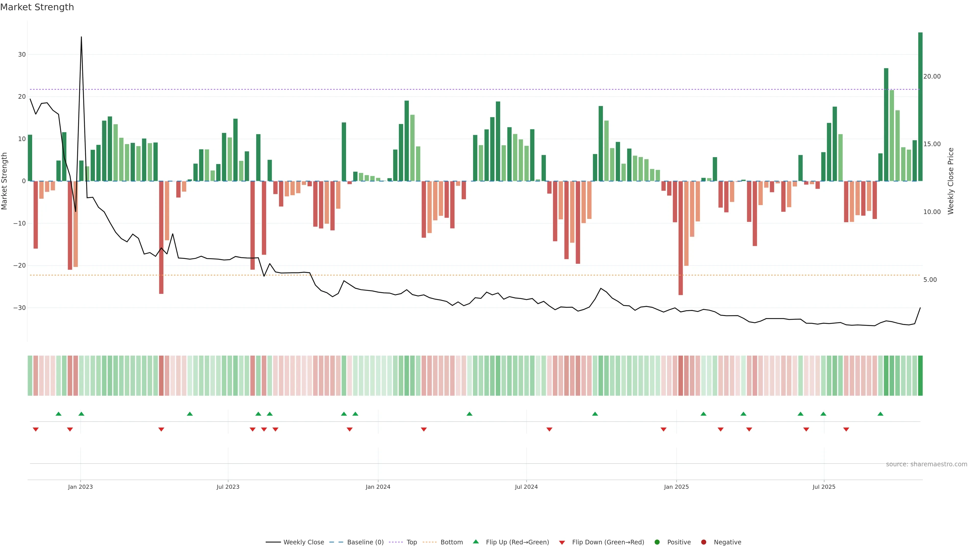Click the green Positive legend dot
This screenshot has width=980, height=551.
coord(657,542)
